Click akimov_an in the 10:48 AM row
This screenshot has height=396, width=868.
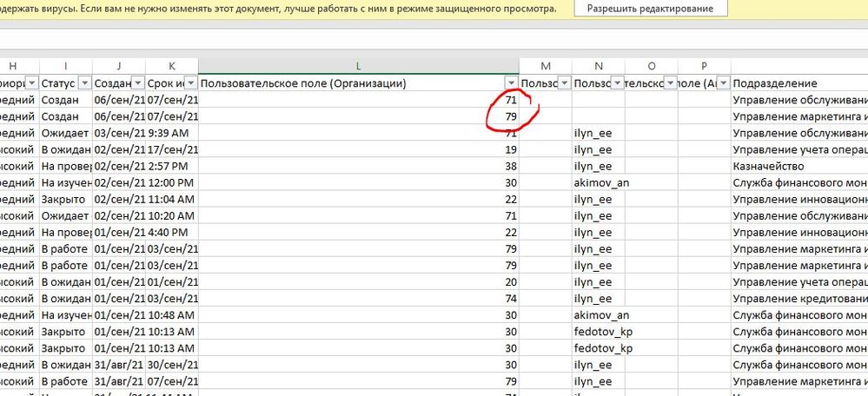(x=601, y=315)
